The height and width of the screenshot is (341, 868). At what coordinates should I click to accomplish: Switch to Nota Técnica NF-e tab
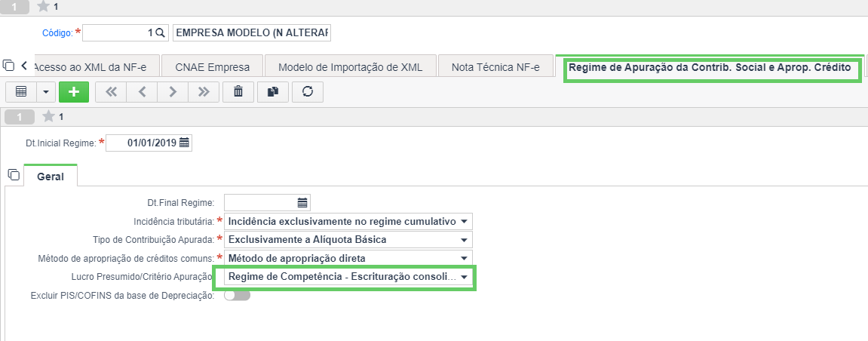point(495,68)
